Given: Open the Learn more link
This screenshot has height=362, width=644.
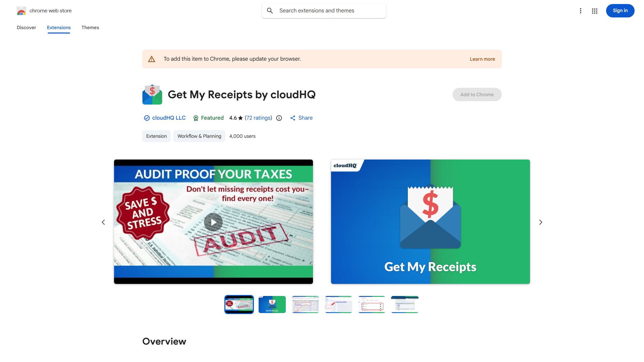Looking at the screenshot, I should 482,59.
